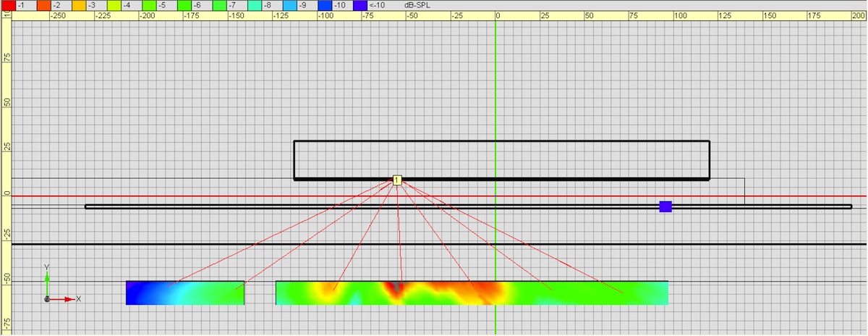The width and height of the screenshot is (868, 336).
Task: Click the teal -8 dB legend swatch
Action: click(x=255, y=4)
